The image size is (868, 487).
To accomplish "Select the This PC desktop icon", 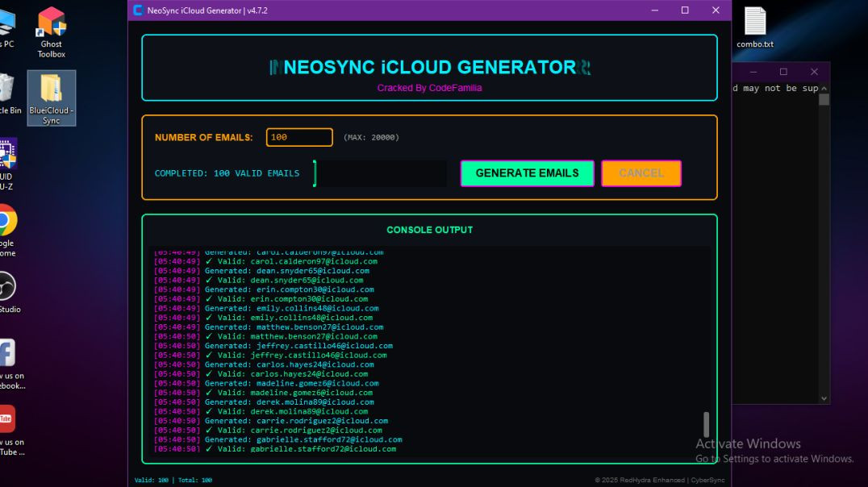I will [x=7, y=27].
